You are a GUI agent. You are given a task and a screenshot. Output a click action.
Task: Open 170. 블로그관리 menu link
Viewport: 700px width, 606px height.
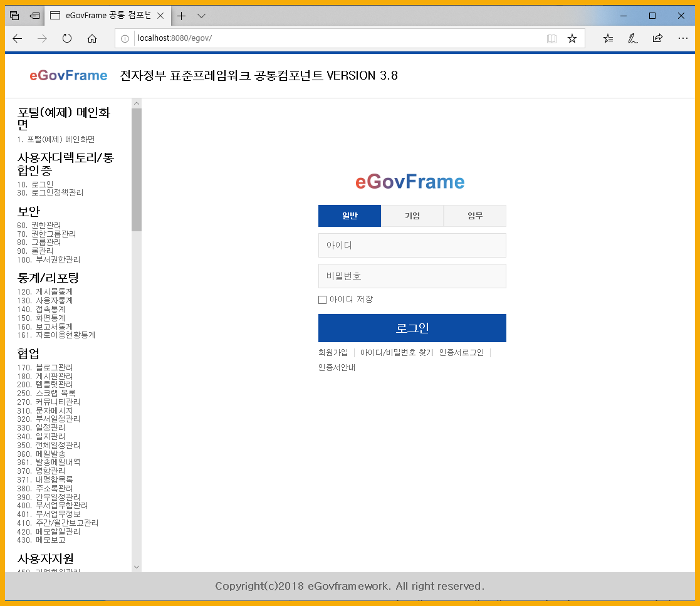pyautogui.click(x=44, y=367)
